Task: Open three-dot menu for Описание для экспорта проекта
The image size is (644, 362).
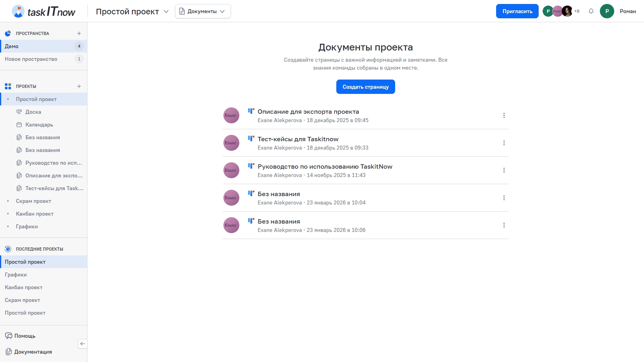Action: [504, 115]
